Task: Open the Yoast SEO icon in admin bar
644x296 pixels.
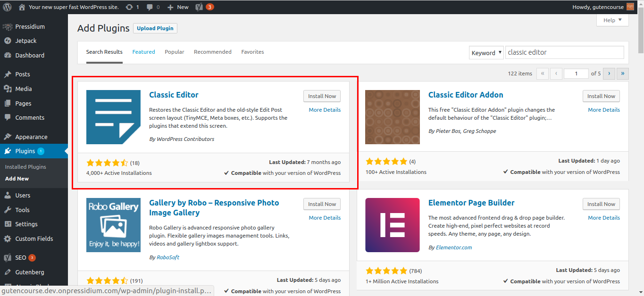Action: [x=199, y=7]
